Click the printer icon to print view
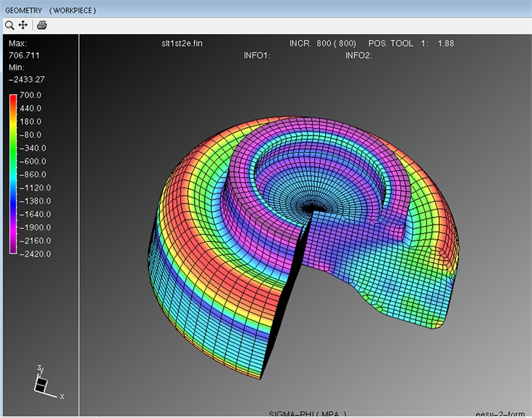 coord(42,25)
